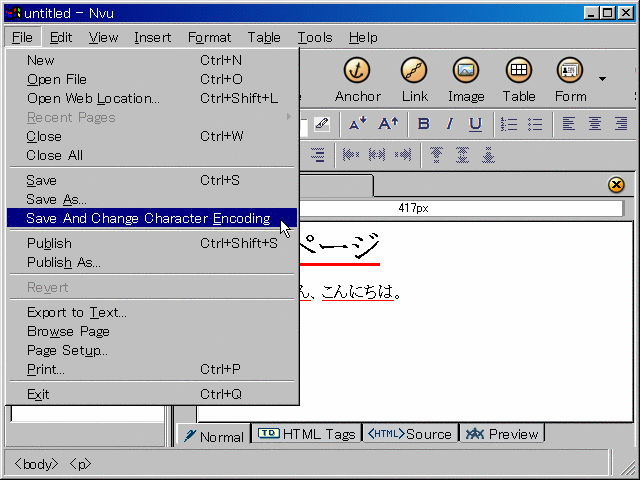Click the first horizontal arrows layout icon

pos(351,155)
